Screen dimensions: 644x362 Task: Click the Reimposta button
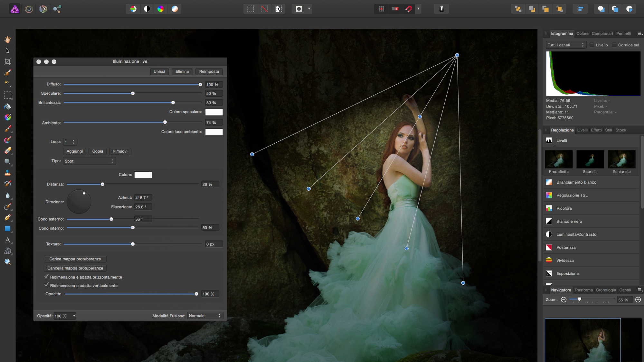(209, 71)
